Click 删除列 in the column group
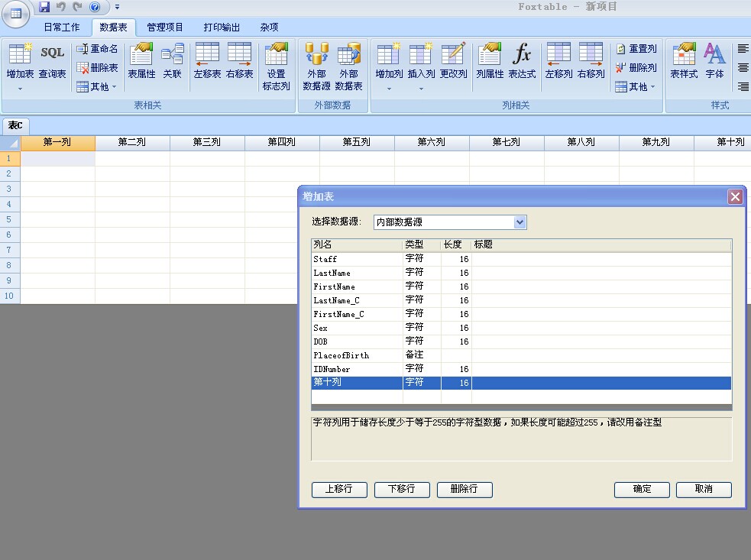Image resolution: width=751 pixels, height=560 pixels. click(x=636, y=67)
